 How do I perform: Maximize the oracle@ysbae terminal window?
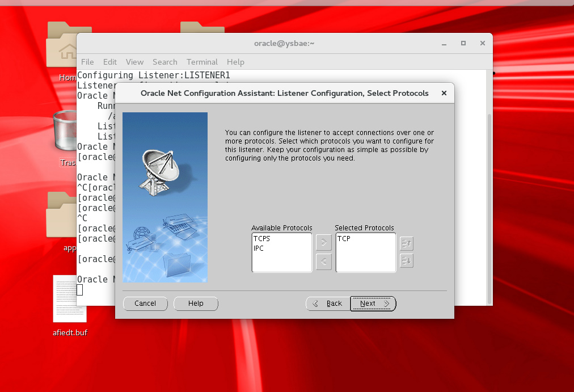463,43
